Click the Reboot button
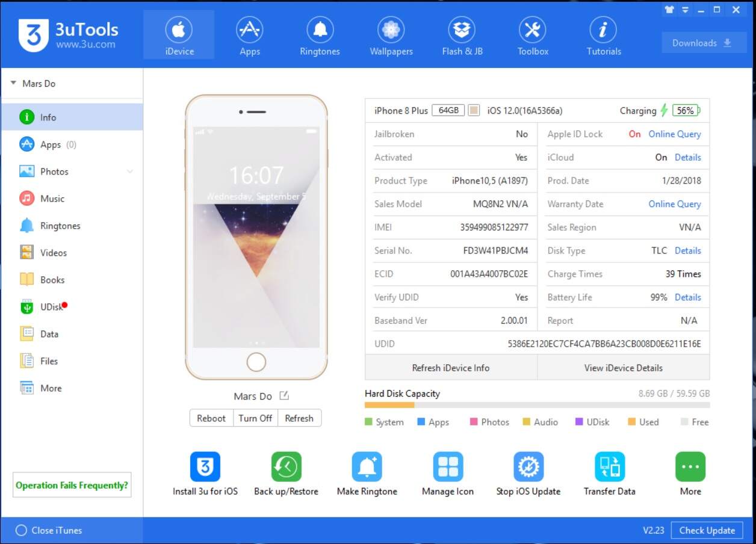This screenshot has height=544, width=756. (x=211, y=418)
